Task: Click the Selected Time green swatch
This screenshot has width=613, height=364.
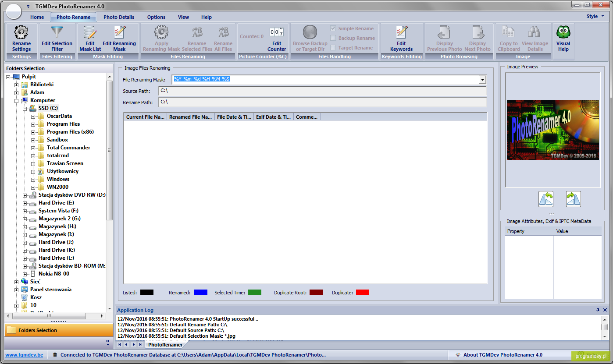Action: (255, 292)
